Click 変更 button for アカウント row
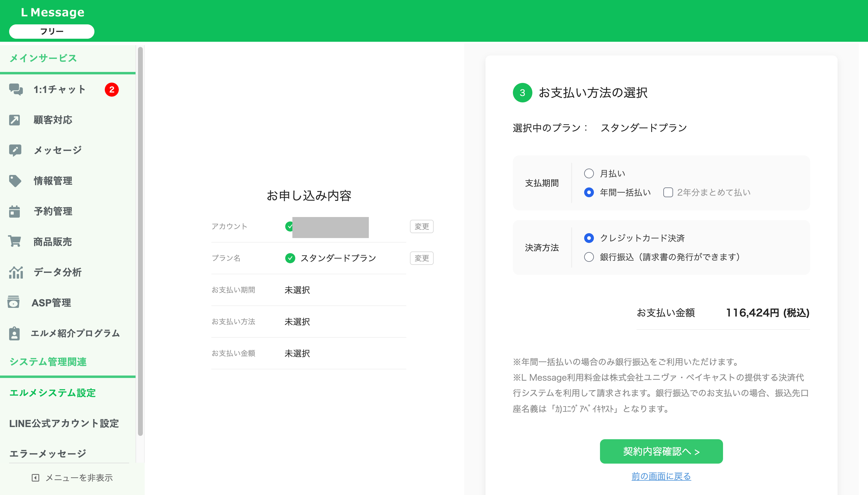 (x=422, y=226)
